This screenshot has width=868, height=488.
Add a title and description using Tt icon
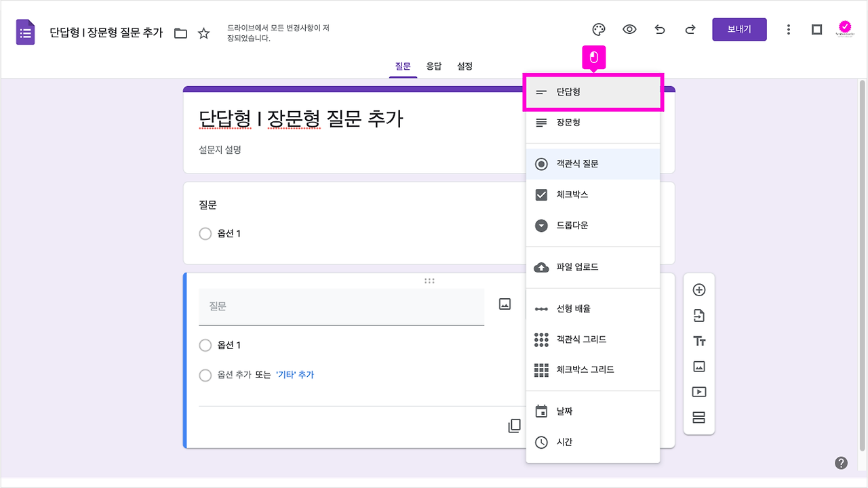click(698, 341)
